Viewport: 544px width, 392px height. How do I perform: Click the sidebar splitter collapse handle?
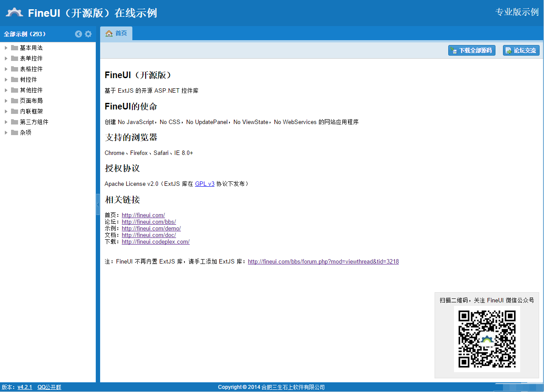tap(98, 204)
